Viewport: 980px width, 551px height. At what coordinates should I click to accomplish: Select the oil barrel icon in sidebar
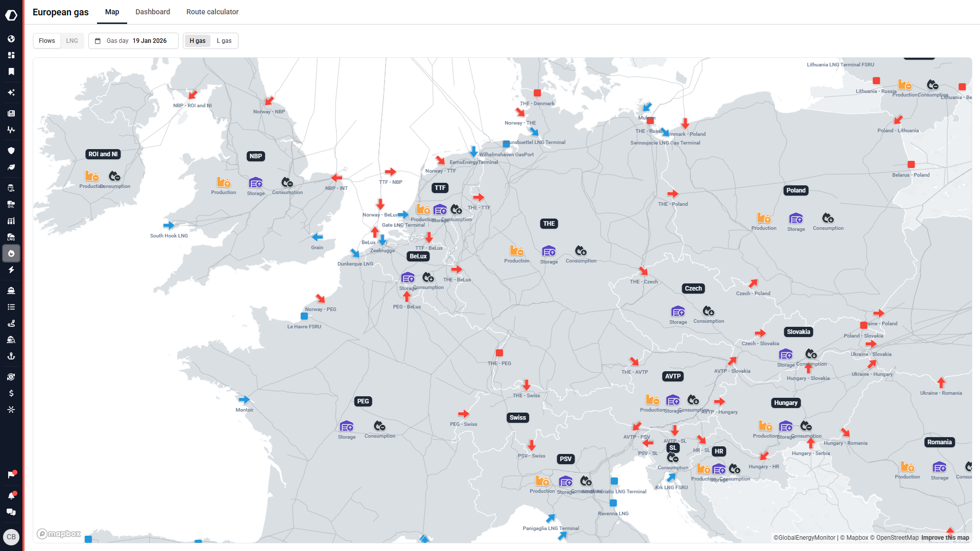tap(11, 204)
